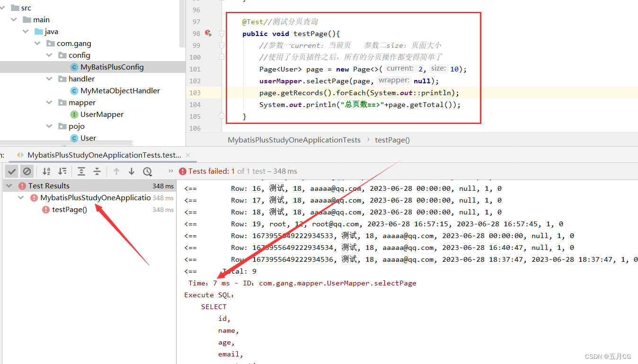Collapse the Test Results root node

pos(10,186)
